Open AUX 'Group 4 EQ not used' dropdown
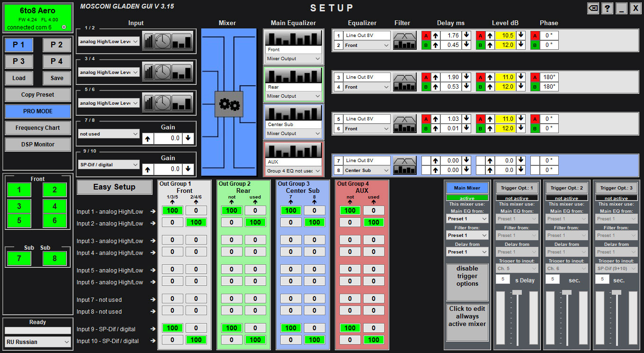 [293, 171]
